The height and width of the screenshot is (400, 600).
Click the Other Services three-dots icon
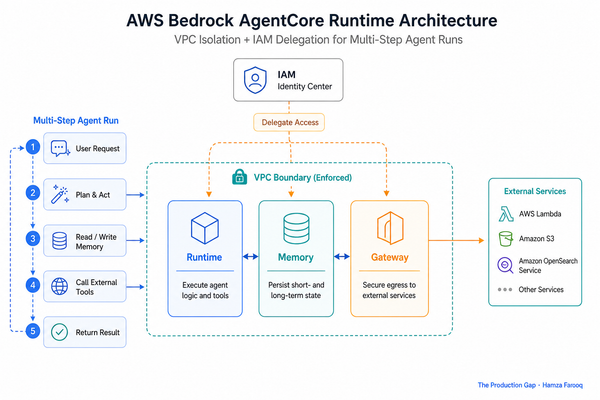tap(505, 289)
